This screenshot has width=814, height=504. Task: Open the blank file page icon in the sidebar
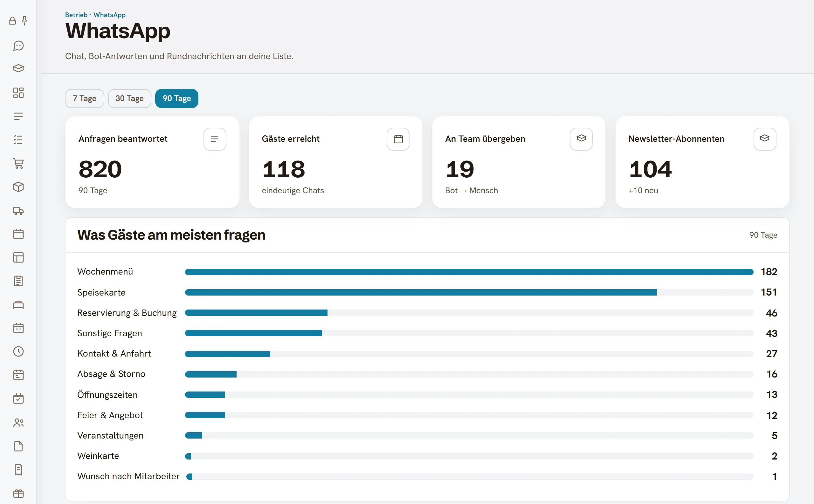point(18,446)
